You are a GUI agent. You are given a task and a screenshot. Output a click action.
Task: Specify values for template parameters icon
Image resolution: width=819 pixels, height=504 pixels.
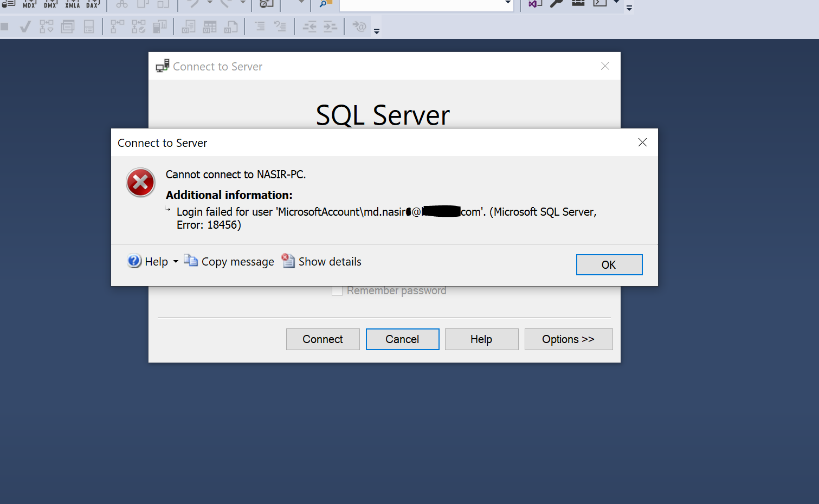(x=359, y=26)
